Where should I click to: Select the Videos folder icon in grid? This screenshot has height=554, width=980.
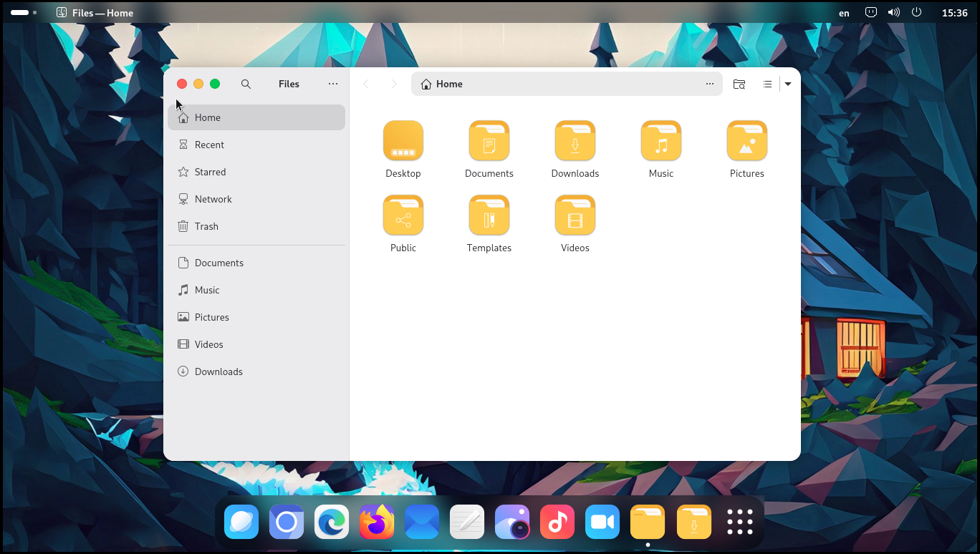(x=575, y=215)
